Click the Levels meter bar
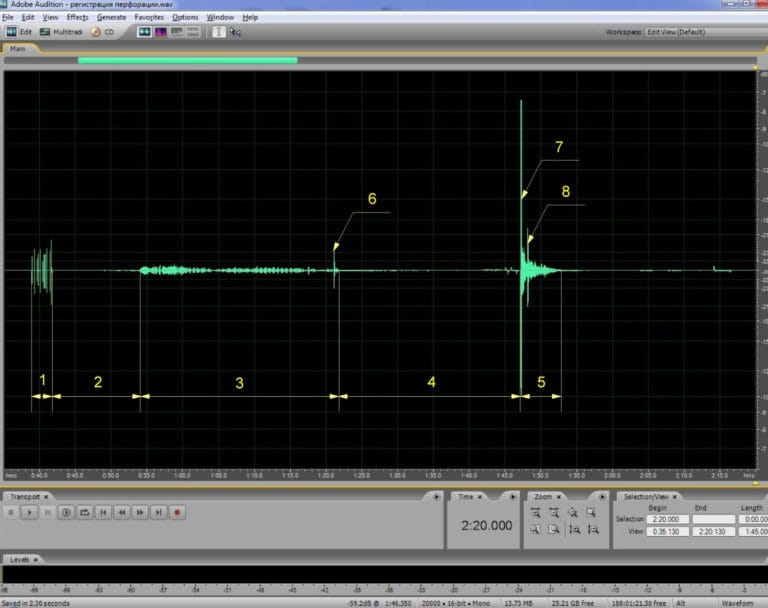768x608 pixels. click(x=384, y=574)
